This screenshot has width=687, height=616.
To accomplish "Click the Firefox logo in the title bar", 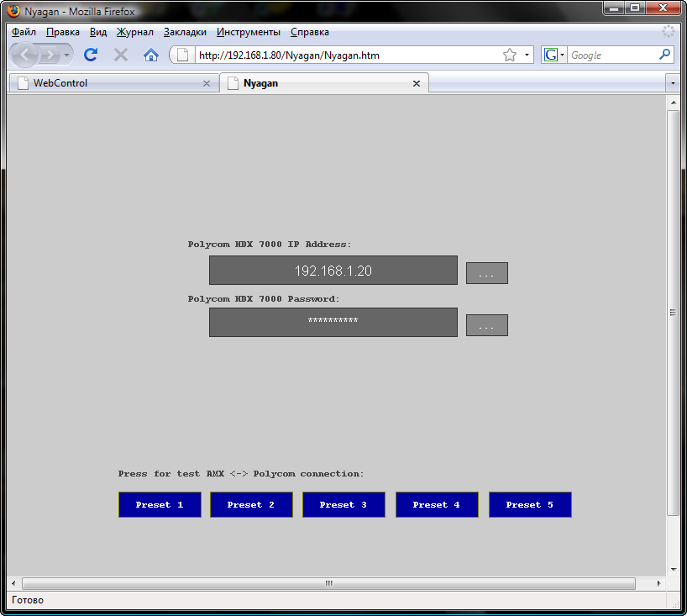I will 14,11.
